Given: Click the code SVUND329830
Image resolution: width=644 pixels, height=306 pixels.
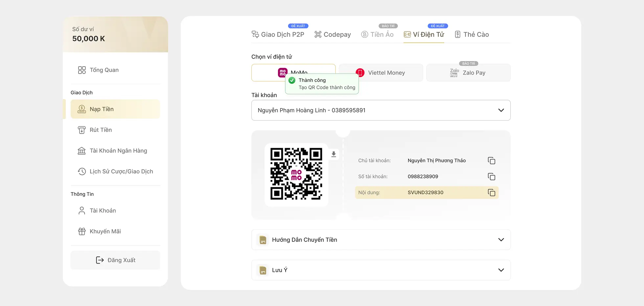Looking at the screenshot, I should click(x=425, y=192).
